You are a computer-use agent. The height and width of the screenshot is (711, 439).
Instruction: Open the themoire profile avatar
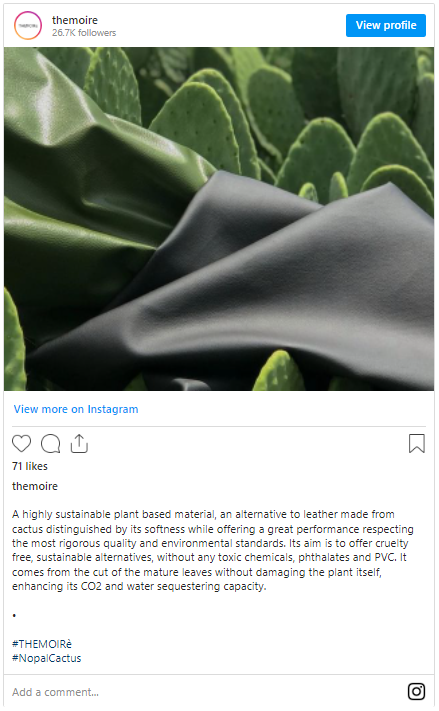pos(28,25)
